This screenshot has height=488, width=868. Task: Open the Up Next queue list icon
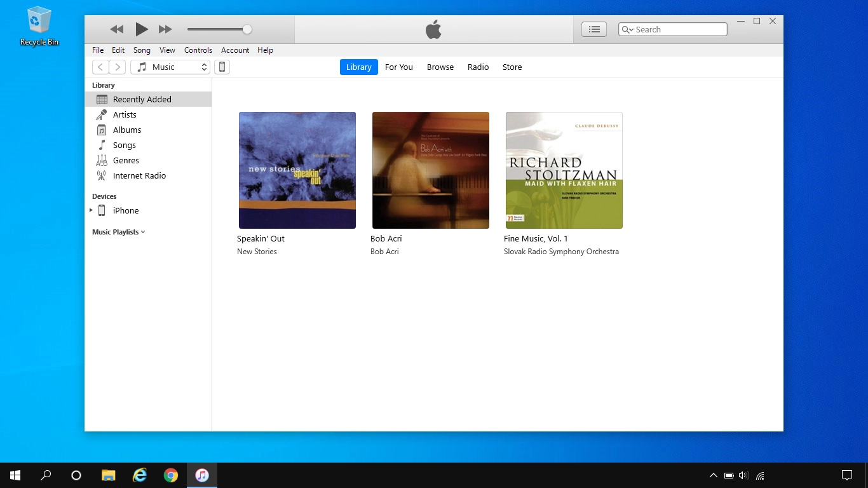593,29
